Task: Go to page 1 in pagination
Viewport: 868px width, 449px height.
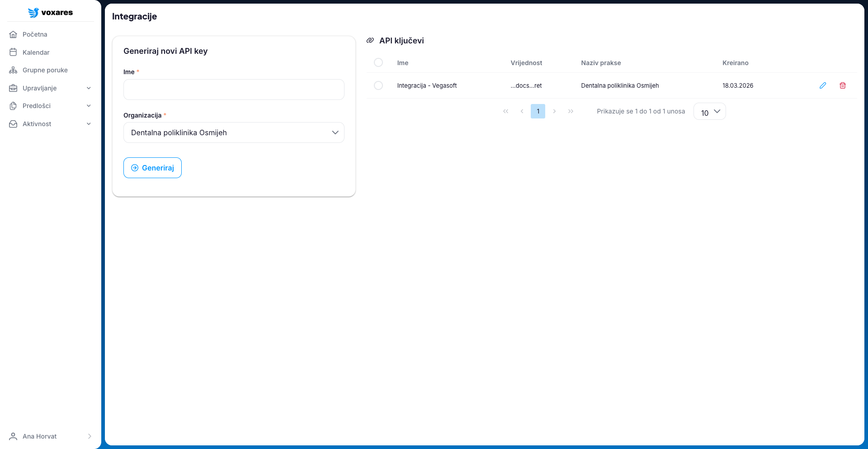Action: (538, 111)
